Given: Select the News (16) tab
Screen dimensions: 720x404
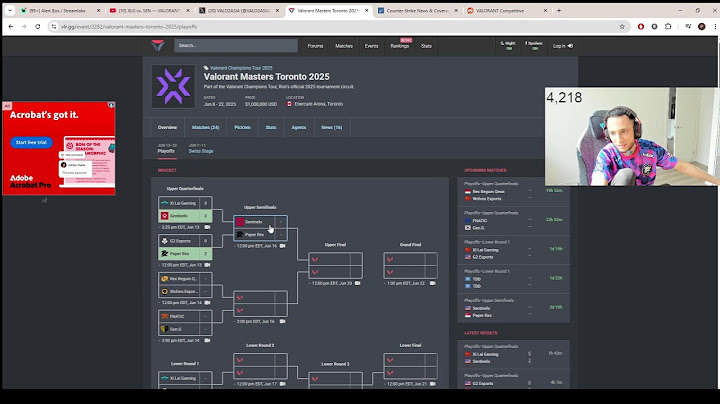Looking at the screenshot, I should pyautogui.click(x=332, y=127).
